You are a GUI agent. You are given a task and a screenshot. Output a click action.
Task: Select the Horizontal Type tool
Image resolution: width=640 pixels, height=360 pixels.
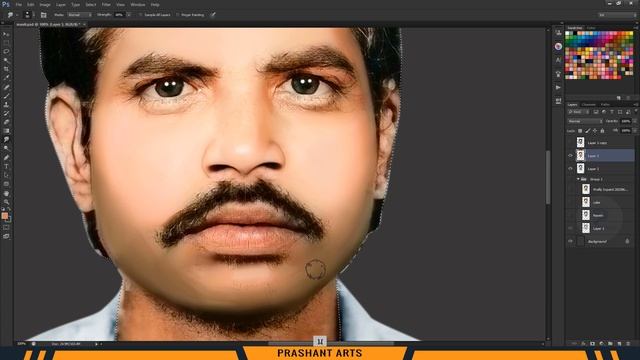[6, 166]
